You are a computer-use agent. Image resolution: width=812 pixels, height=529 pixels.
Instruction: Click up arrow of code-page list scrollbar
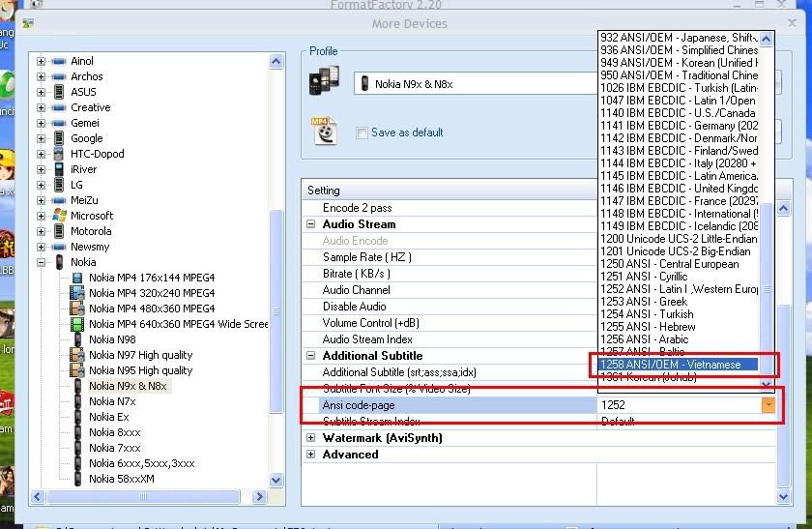pyautogui.click(x=767, y=39)
